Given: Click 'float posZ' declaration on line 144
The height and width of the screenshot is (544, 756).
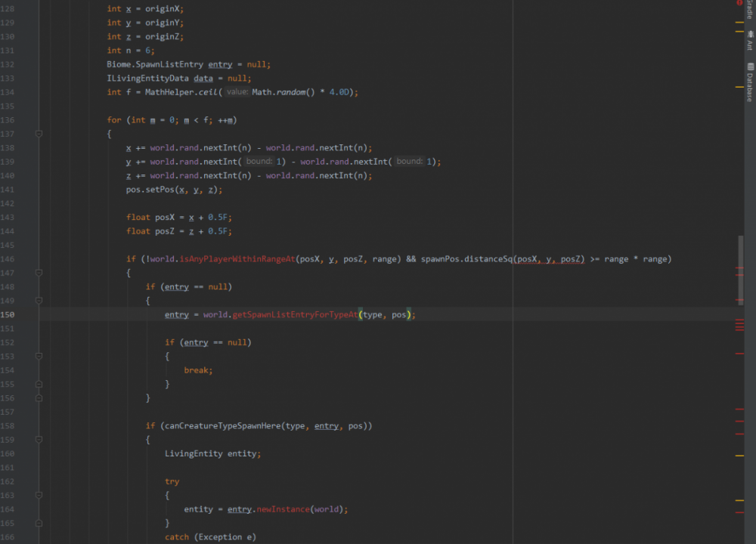Looking at the screenshot, I should click(150, 231).
